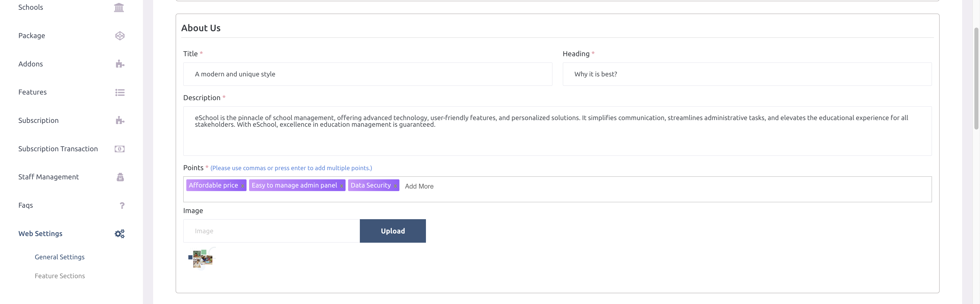Click the Title text field
980x304 pixels.
[x=367, y=74]
